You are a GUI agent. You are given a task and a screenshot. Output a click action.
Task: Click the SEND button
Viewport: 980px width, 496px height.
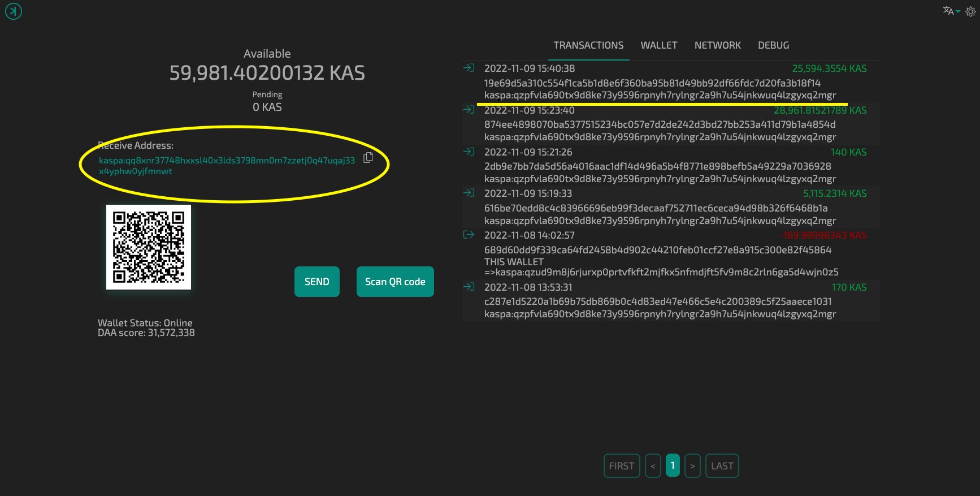317,282
